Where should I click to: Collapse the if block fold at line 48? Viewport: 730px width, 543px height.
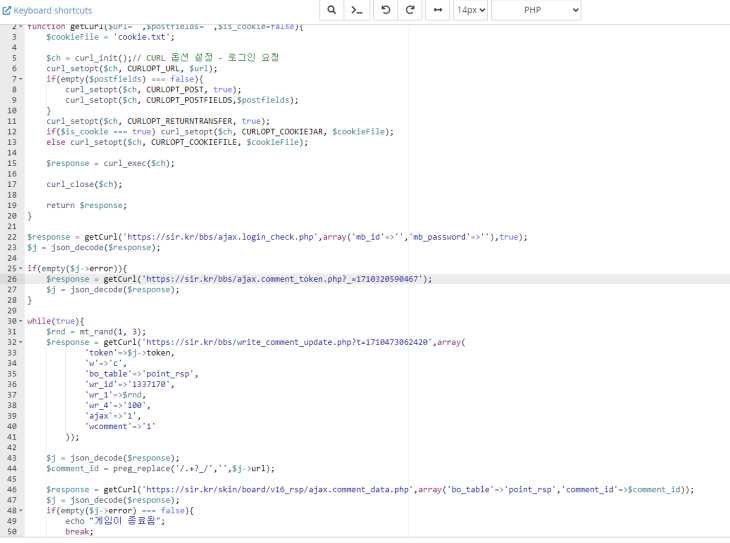pos(20,511)
